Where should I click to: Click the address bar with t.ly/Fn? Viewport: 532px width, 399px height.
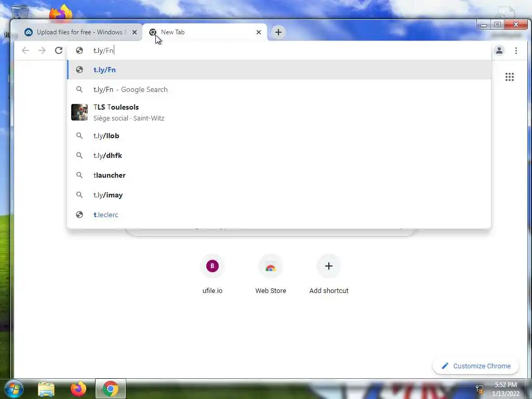(279, 50)
